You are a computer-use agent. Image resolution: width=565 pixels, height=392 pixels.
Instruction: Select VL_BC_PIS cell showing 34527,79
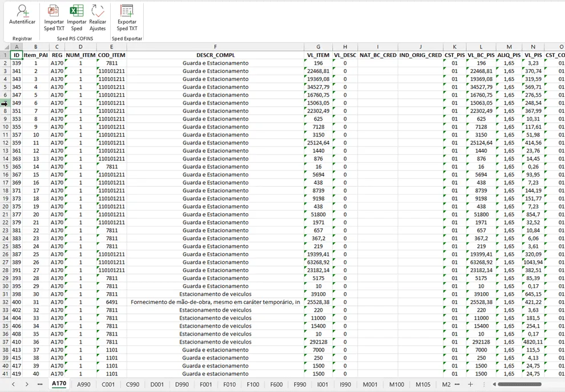coord(481,87)
